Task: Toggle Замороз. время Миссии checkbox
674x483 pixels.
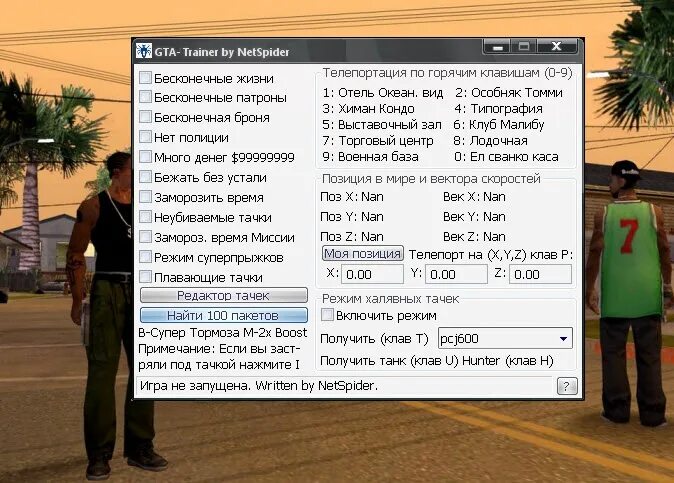Action: (x=146, y=237)
